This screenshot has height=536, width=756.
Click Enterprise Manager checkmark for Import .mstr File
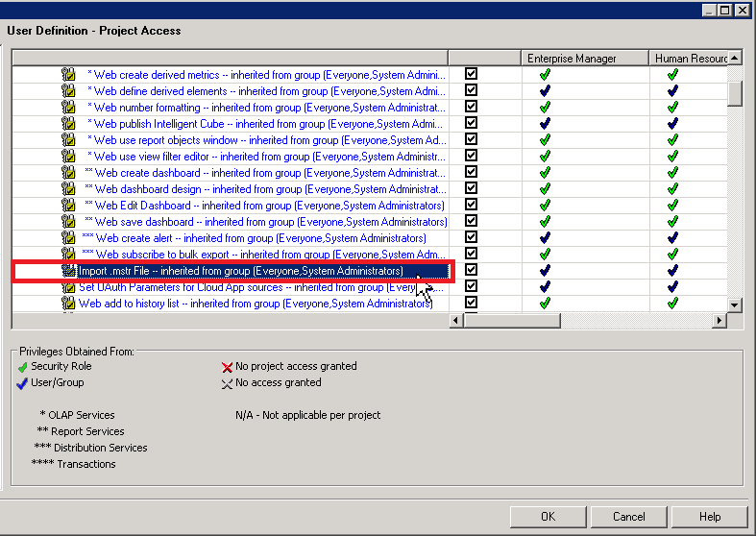pyautogui.click(x=545, y=271)
